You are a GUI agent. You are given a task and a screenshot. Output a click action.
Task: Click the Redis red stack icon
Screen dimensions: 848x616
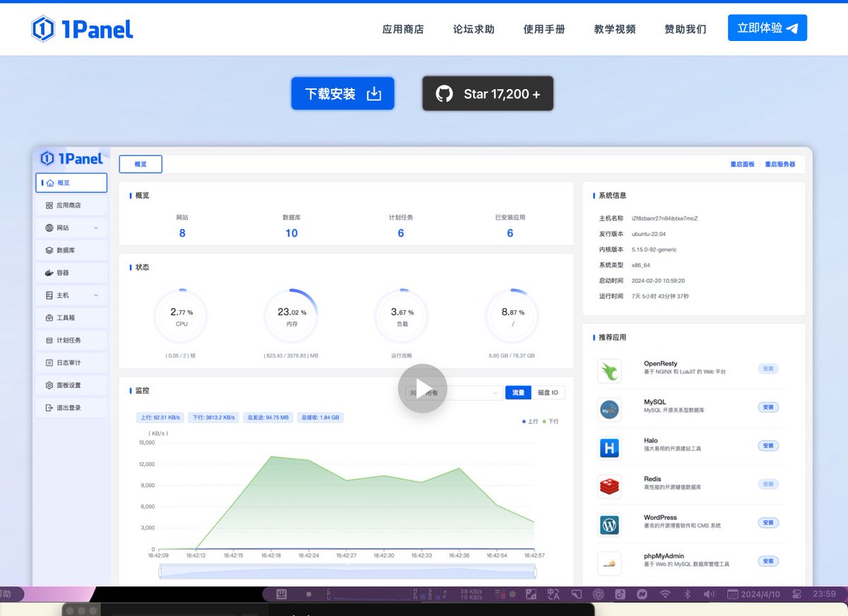[609, 486]
